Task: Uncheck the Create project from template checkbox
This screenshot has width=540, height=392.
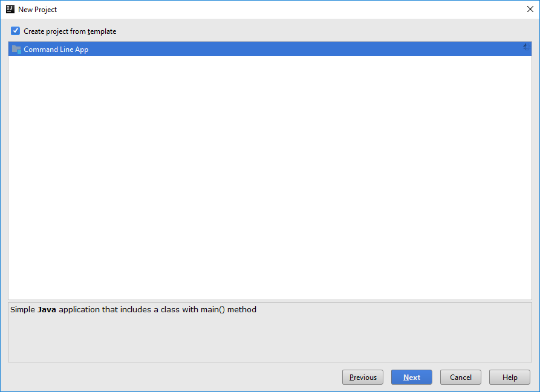Action: coord(16,31)
